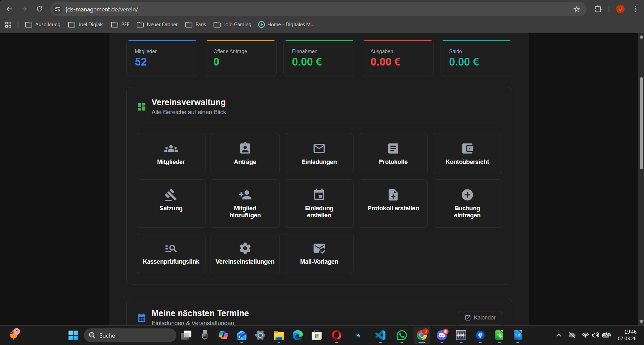The image size is (644, 345).
Task: Click the Kalender button
Action: [480, 317]
